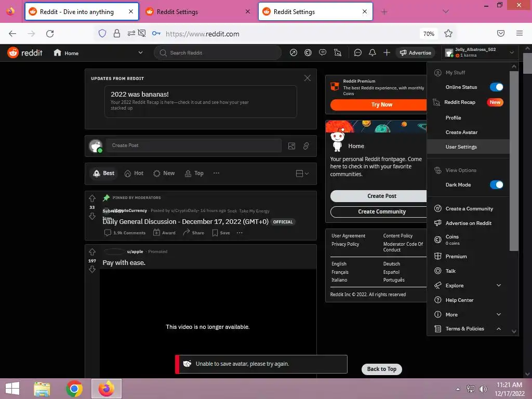The width and height of the screenshot is (532, 399).
Task: Sort feed by Top
Action: (194, 174)
